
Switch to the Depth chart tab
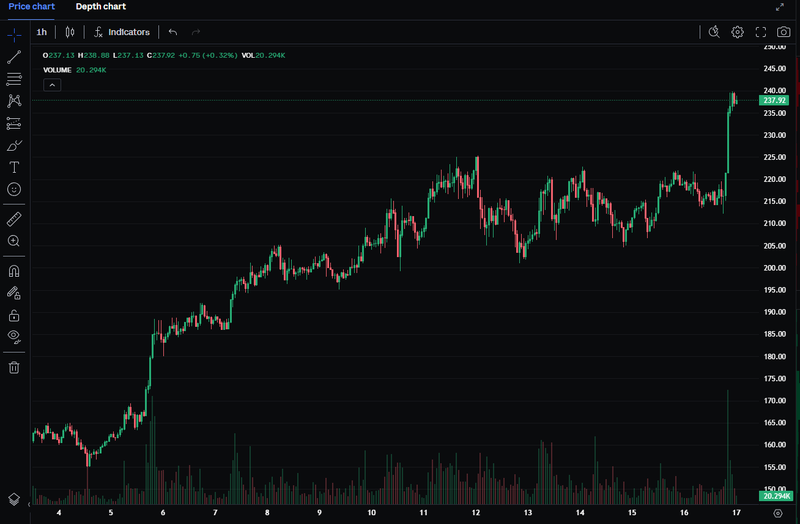click(x=100, y=6)
